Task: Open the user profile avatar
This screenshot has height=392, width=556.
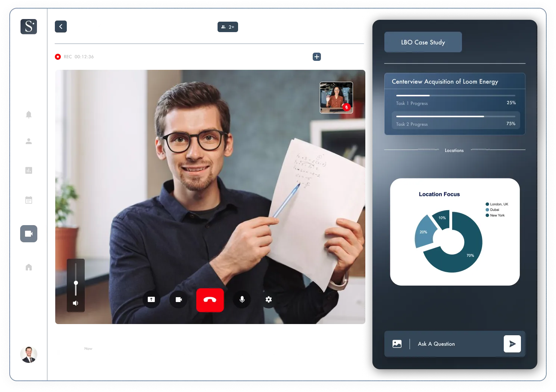Action: click(28, 354)
